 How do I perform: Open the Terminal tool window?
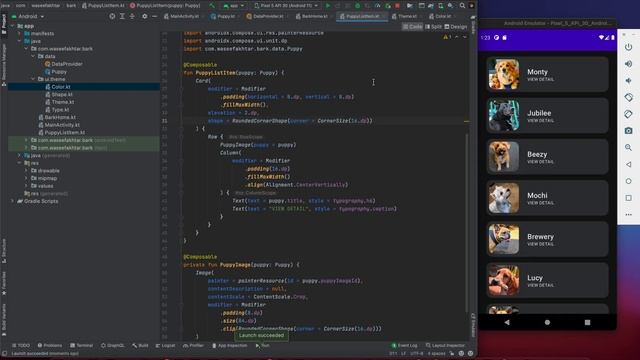pos(81,345)
